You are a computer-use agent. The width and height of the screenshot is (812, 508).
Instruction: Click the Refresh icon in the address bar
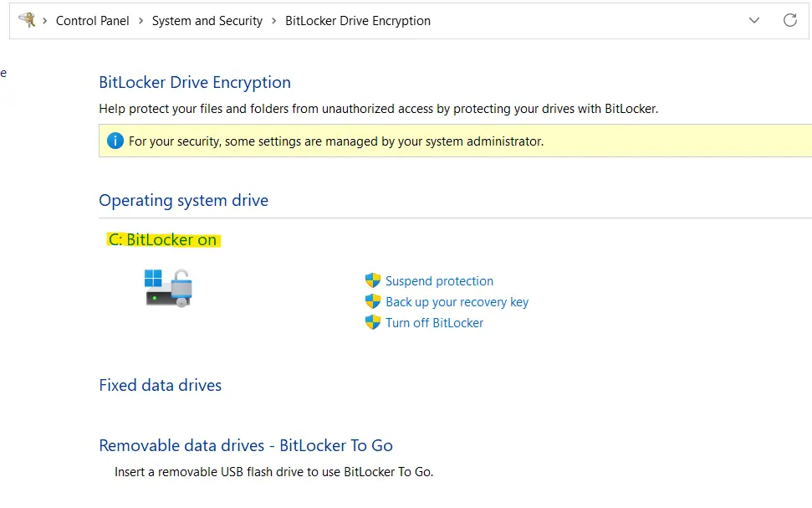[x=790, y=20]
